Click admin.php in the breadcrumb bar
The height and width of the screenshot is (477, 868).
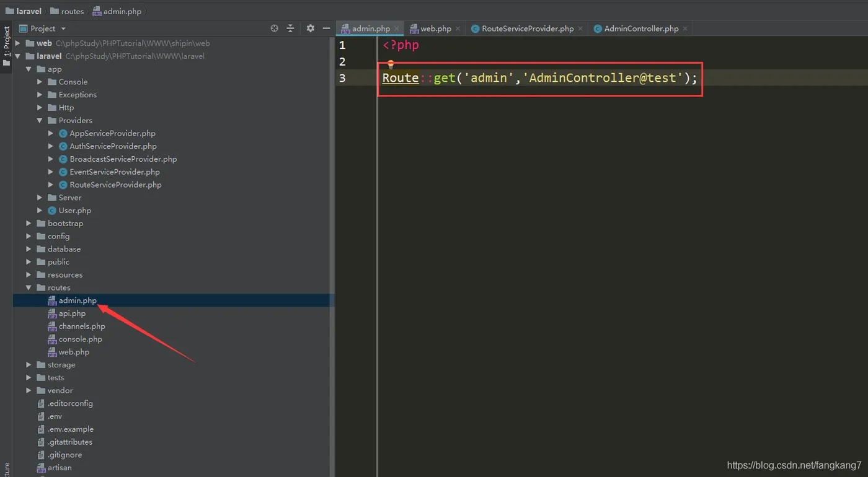click(117, 11)
